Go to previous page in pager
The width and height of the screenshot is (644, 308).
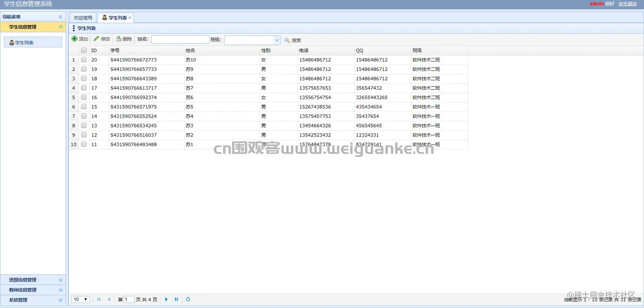(109, 299)
